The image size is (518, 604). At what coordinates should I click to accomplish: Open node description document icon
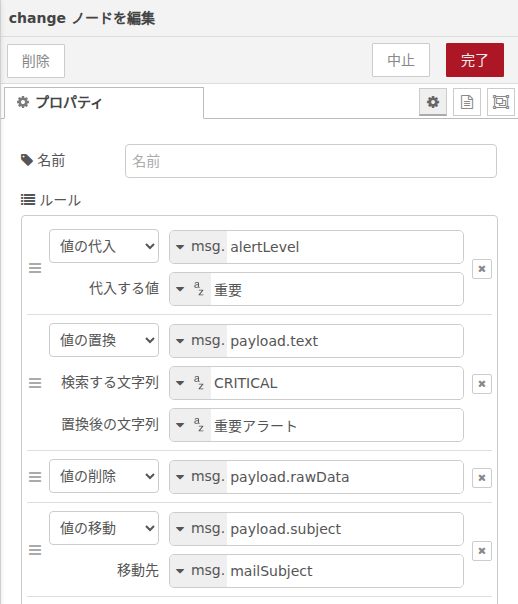coord(467,102)
